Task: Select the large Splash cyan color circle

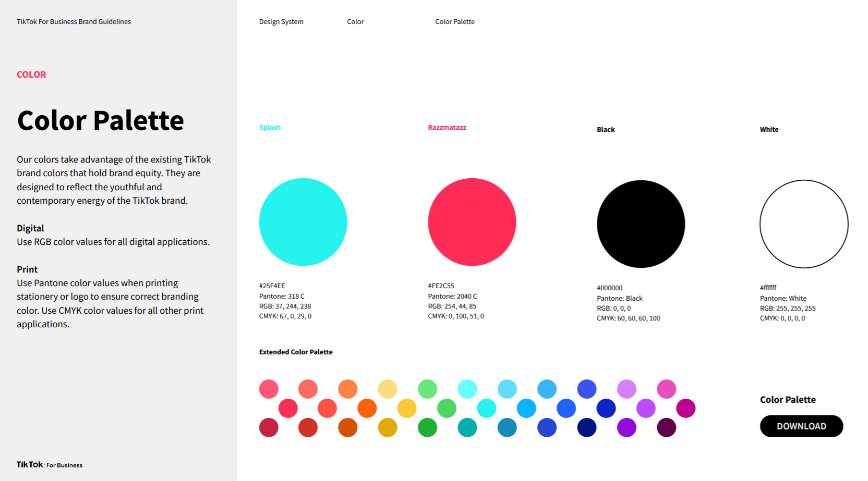Action: pos(303,222)
